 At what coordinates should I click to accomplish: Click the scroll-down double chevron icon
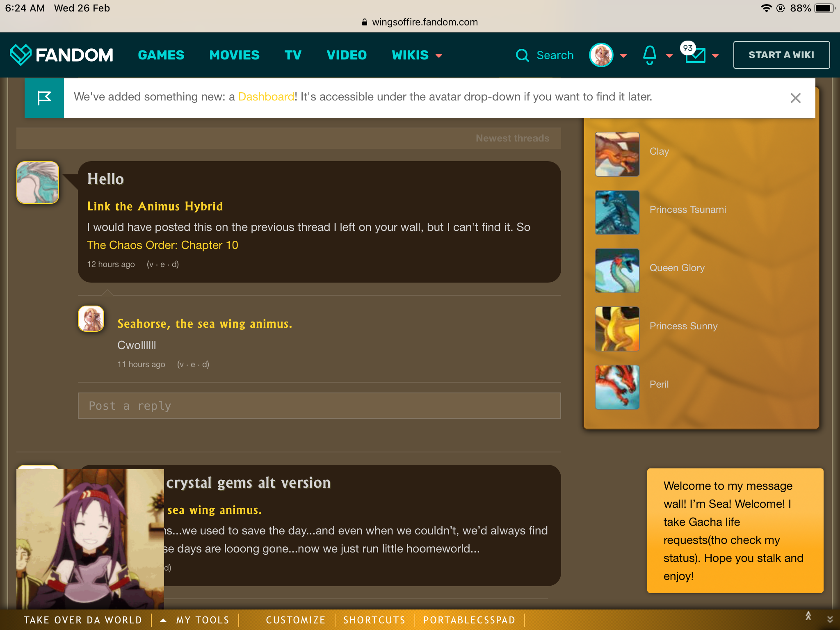830,619
